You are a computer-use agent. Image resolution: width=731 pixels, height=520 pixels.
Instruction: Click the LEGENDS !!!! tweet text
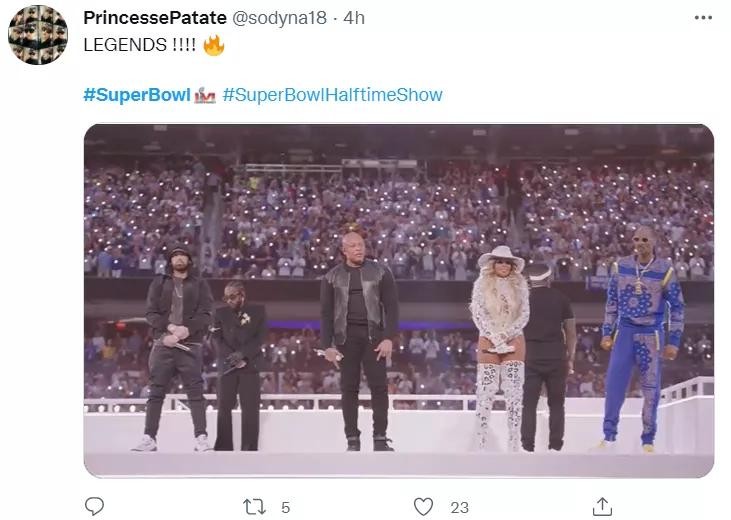[x=139, y=45]
